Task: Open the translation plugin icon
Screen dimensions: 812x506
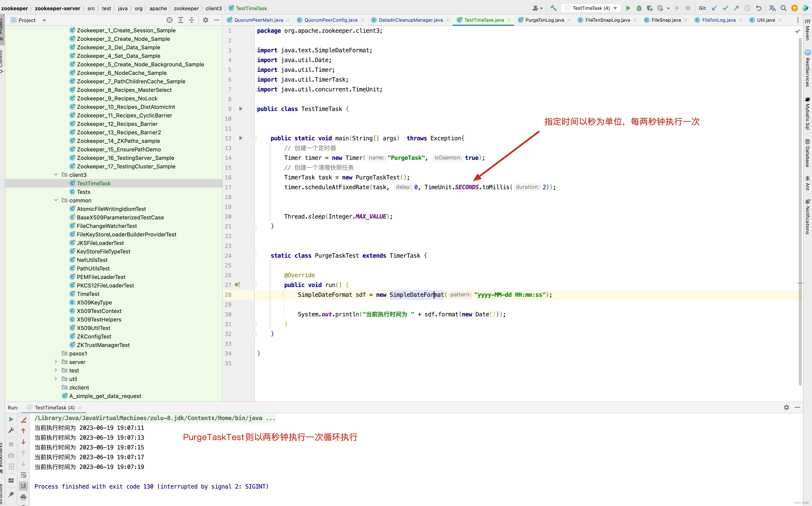Action: [772, 8]
